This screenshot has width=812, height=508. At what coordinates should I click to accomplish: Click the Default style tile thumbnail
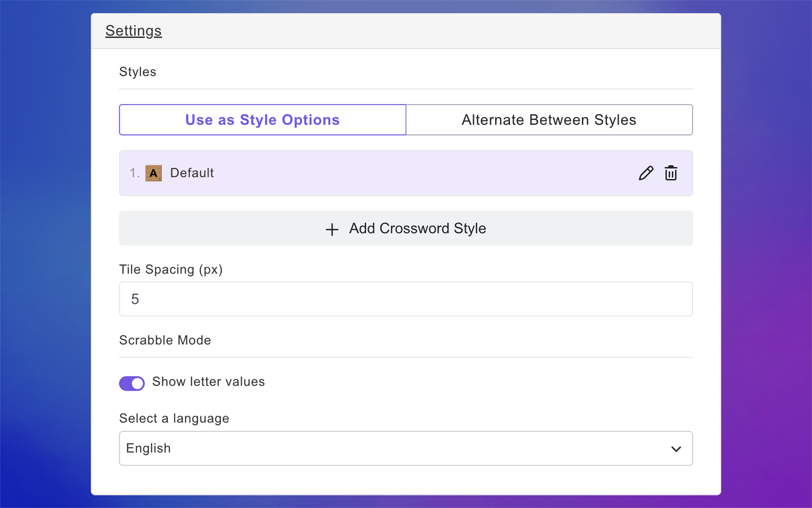(154, 173)
